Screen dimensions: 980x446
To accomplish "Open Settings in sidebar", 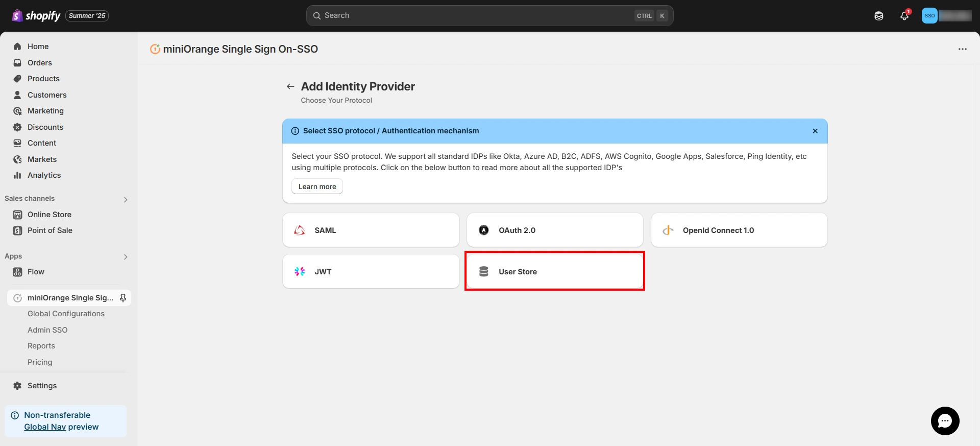I will coord(42,386).
